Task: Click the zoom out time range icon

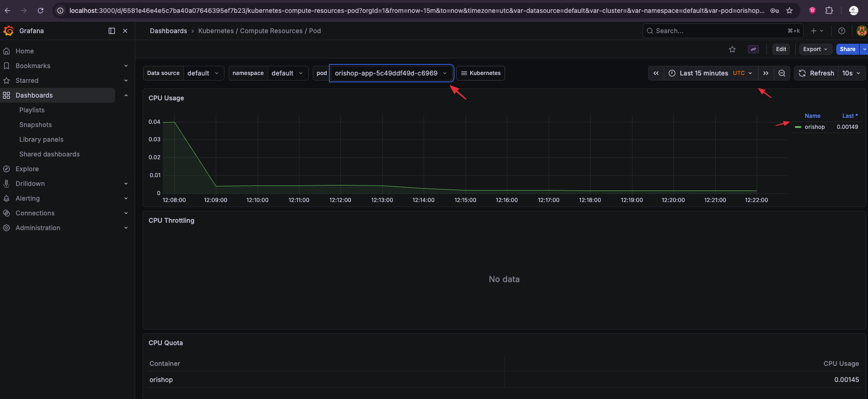Action: coord(782,73)
